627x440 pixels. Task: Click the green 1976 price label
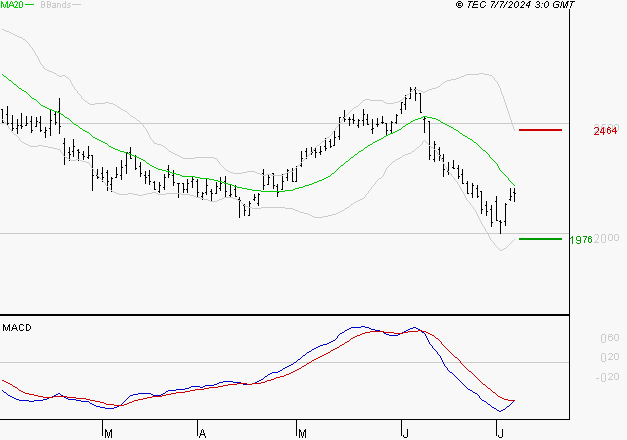point(581,240)
